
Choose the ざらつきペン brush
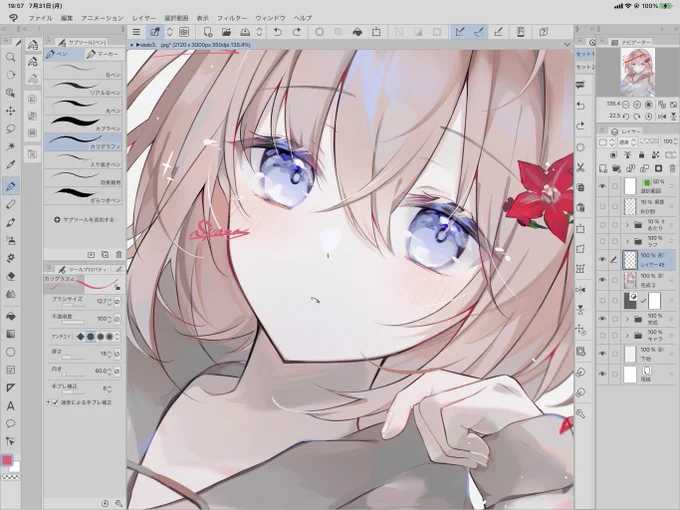click(83, 196)
